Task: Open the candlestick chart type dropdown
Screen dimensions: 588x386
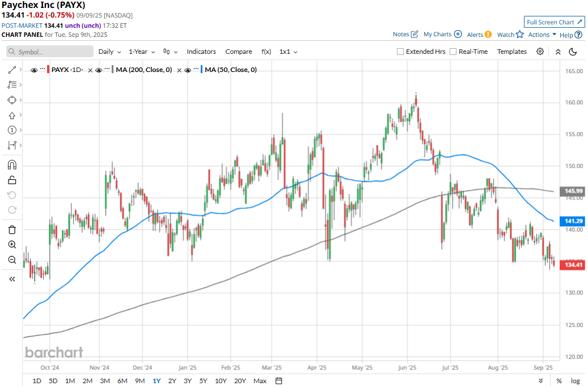Action: [x=170, y=52]
